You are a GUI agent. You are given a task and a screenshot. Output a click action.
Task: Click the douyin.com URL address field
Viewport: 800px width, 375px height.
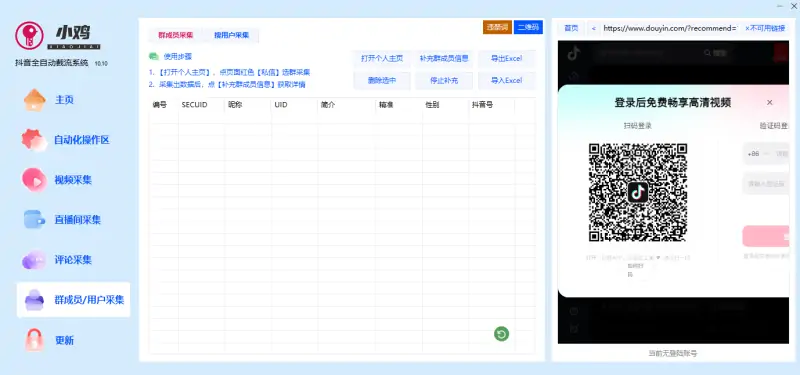[x=669, y=29]
